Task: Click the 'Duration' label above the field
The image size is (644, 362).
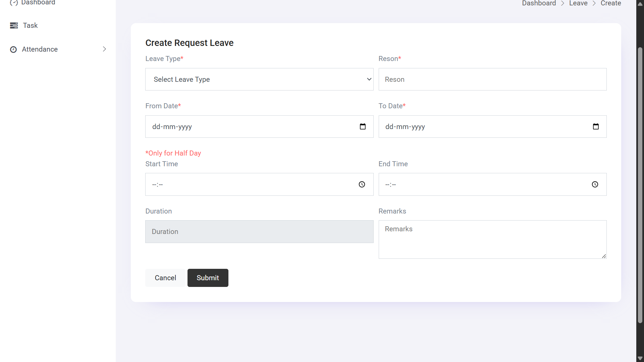Action: coord(159,211)
